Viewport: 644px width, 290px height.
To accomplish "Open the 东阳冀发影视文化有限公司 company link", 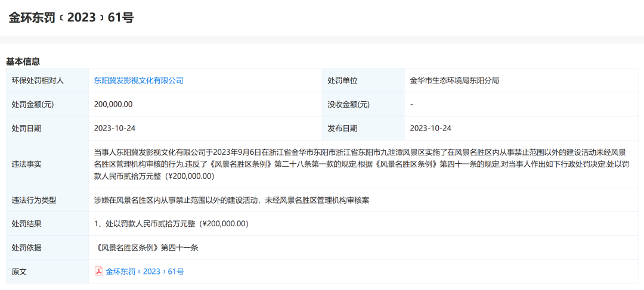I will [138, 80].
